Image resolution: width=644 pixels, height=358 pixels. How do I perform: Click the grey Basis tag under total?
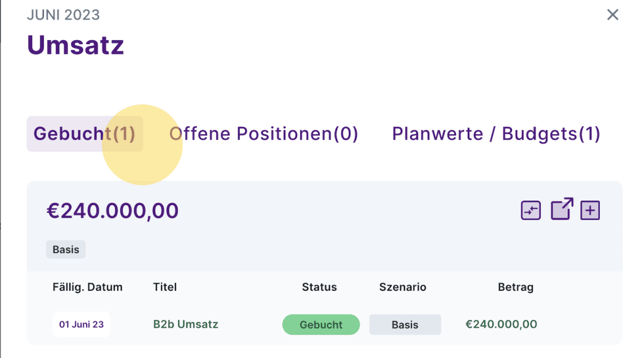[x=65, y=250]
